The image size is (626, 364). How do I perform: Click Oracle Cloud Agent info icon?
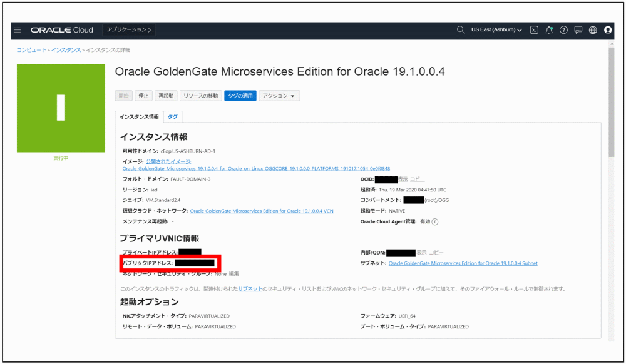point(435,221)
